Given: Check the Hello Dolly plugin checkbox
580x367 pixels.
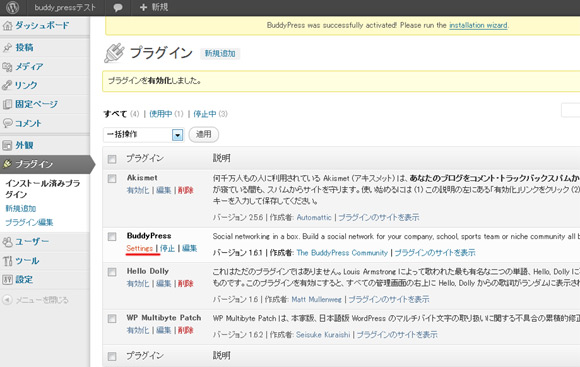Looking at the screenshot, I should 112,272.
